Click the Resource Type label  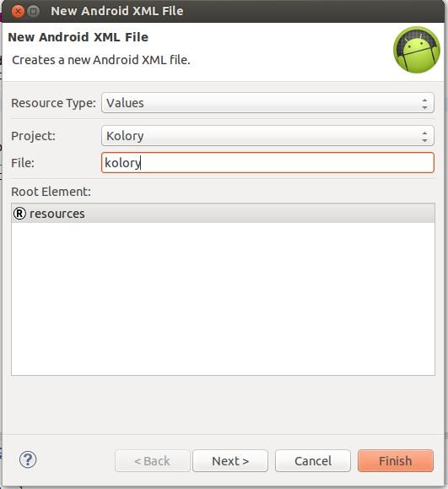click(x=54, y=103)
